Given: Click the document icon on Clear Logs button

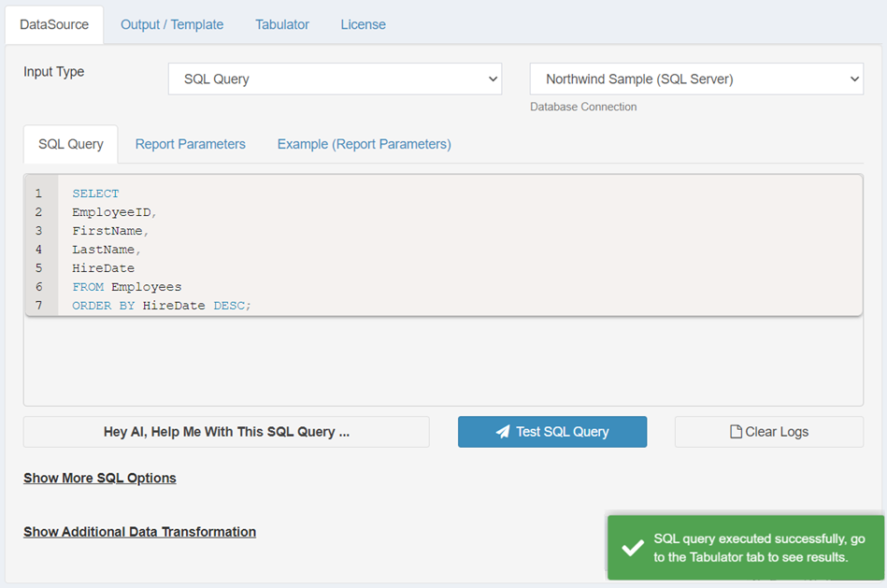Looking at the screenshot, I should pyautogui.click(x=734, y=431).
